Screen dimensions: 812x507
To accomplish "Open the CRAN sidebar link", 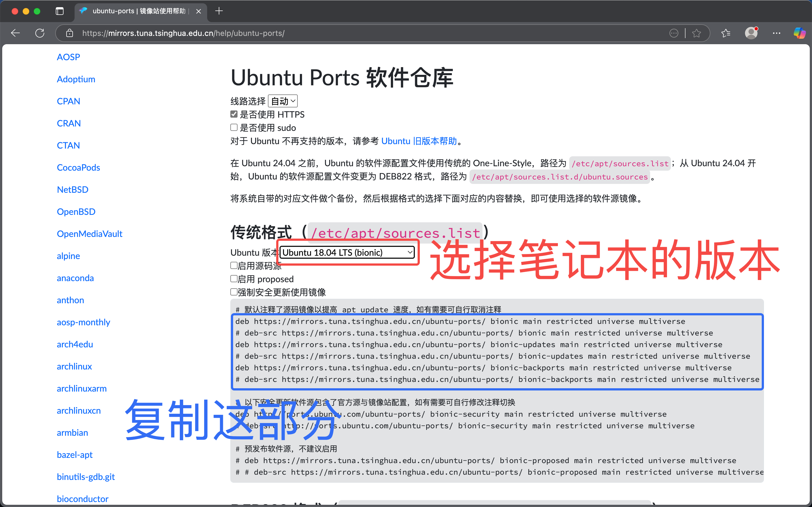I will click(x=69, y=123).
